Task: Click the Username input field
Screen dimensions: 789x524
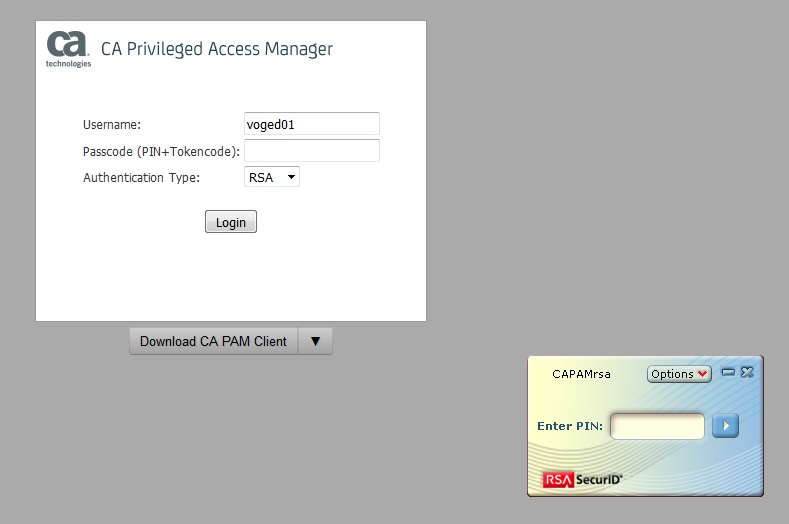Action: point(311,124)
